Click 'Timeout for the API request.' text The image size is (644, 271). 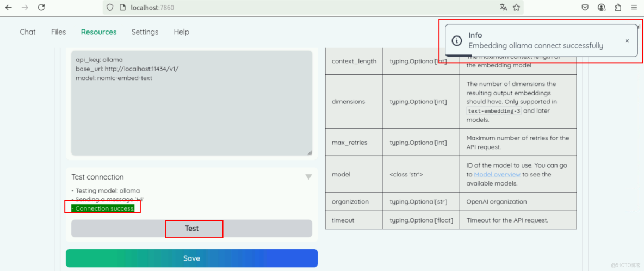pyautogui.click(x=507, y=220)
